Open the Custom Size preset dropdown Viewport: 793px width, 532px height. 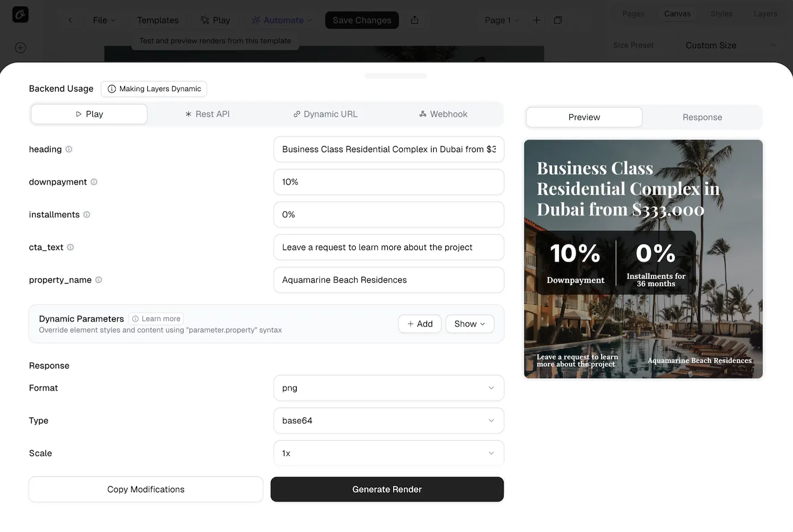(x=731, y=45)
